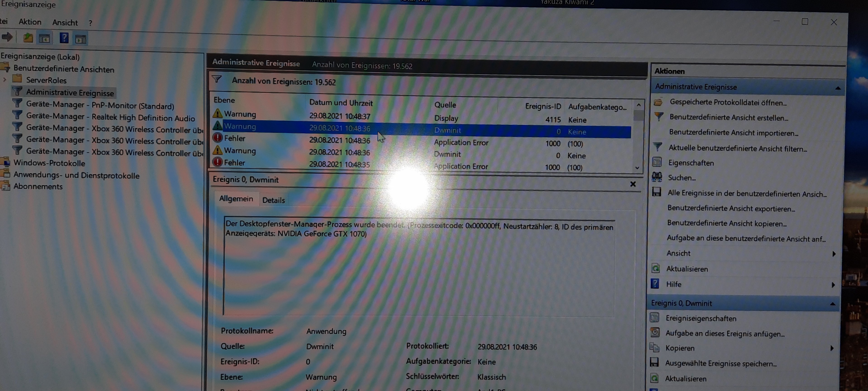Screen dimensions: 868x391
Task: Close the Ereignis 0, Dwminit preview pane
Action: (x=633, y=184)
